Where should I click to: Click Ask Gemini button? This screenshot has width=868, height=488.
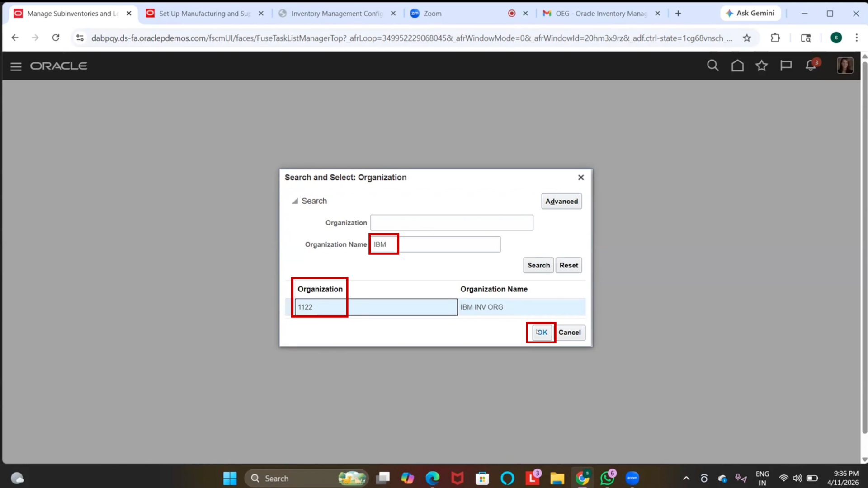[750, 14]
